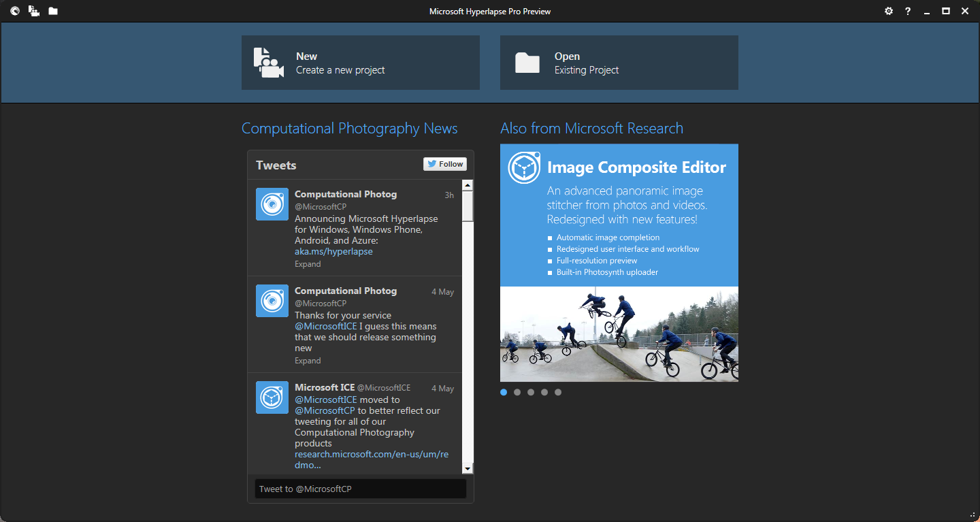Select the fourth carousel dot
Screen dimensions: 980x522
click(544, 392)
